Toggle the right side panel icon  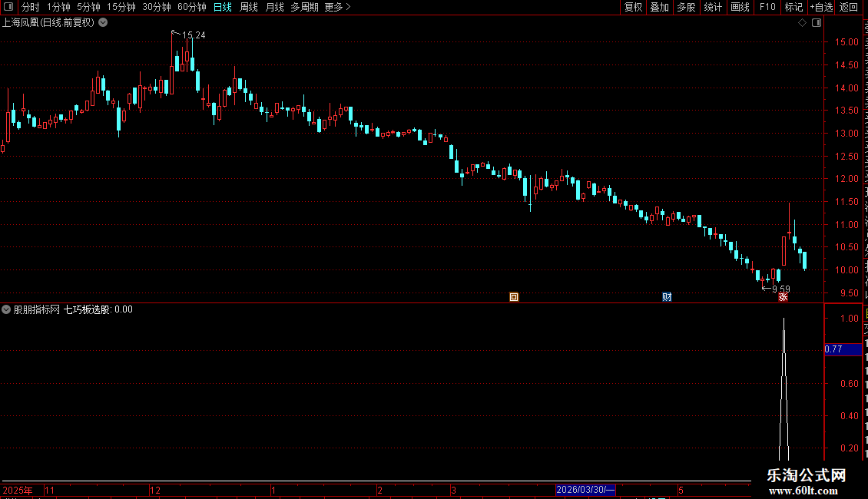click(x=817, y=23)
